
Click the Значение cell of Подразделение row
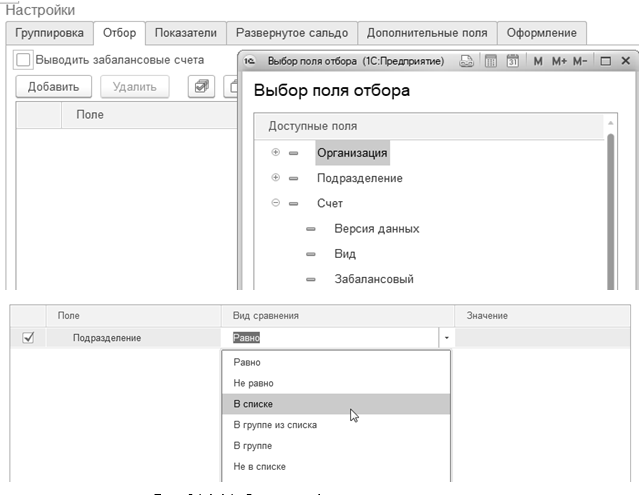point(542,338)
